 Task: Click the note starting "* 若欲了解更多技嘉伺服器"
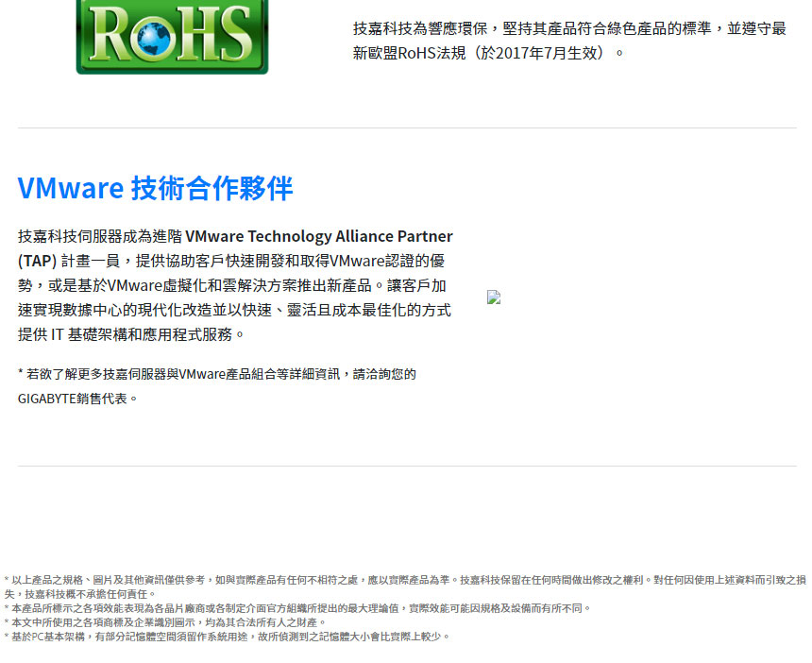tap(217, 386)
